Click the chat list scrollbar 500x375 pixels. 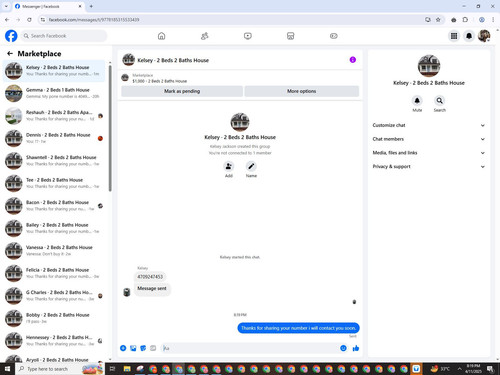[x=110, y=128]
